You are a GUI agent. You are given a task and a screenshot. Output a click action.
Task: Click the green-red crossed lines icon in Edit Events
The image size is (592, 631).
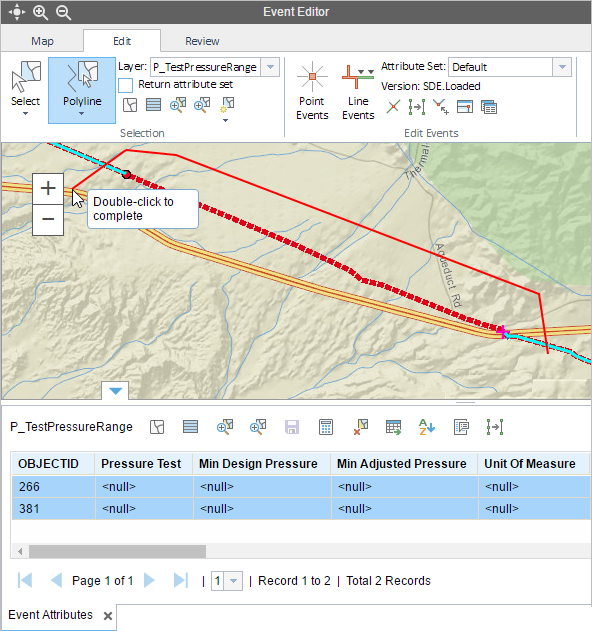pos(393,107)
